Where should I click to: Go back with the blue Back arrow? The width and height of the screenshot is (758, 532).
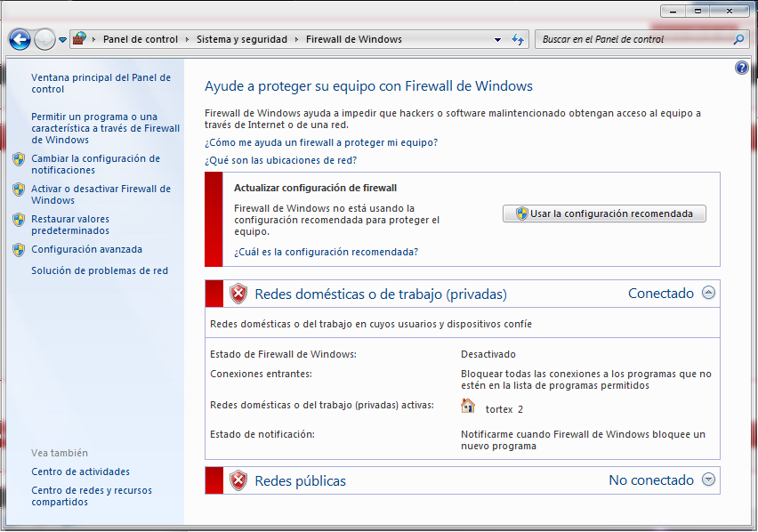tap(20, 40)
